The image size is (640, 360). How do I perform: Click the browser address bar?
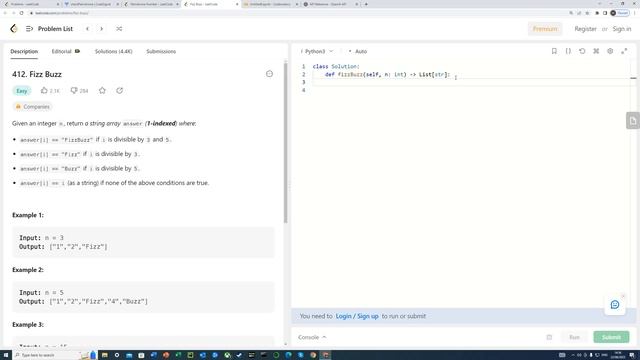tap(298, 13)
